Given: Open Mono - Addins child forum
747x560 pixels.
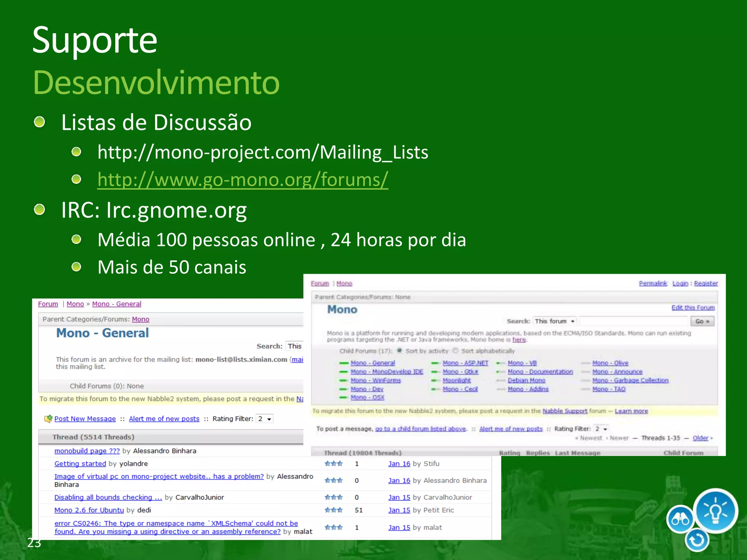Looking at the screenshot, I should (528, 389).
